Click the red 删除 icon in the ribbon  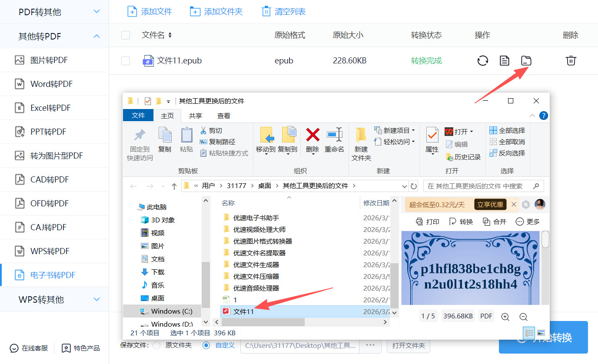point(312,135)
